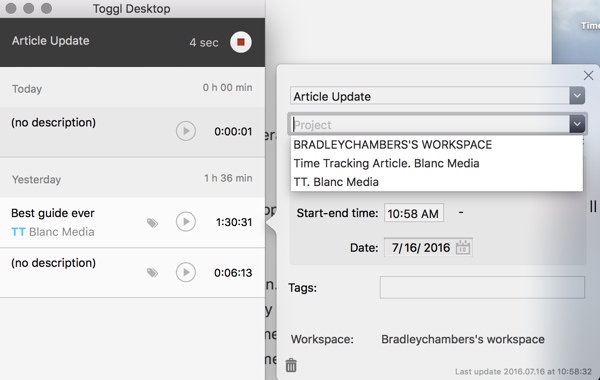Click the Article Update running timer title
Screen dimensions: 600x380
[x=51, y=41]
